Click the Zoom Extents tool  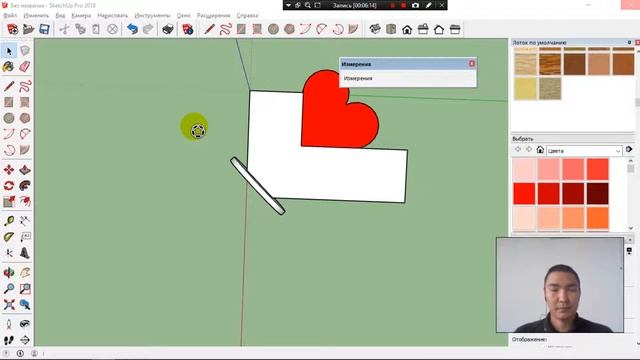pyautogui.click(x=9, y=304)
